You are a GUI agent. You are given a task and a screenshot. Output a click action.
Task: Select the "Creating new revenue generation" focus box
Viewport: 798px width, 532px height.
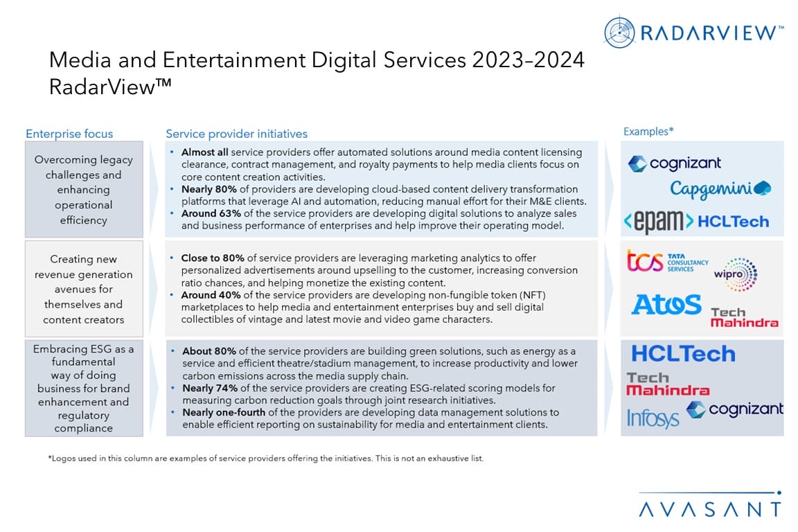pyautogui.click(x=83, y=289)
